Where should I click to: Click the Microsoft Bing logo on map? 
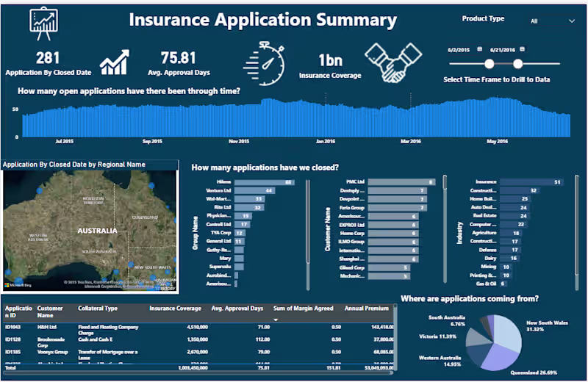click(18, 284)
